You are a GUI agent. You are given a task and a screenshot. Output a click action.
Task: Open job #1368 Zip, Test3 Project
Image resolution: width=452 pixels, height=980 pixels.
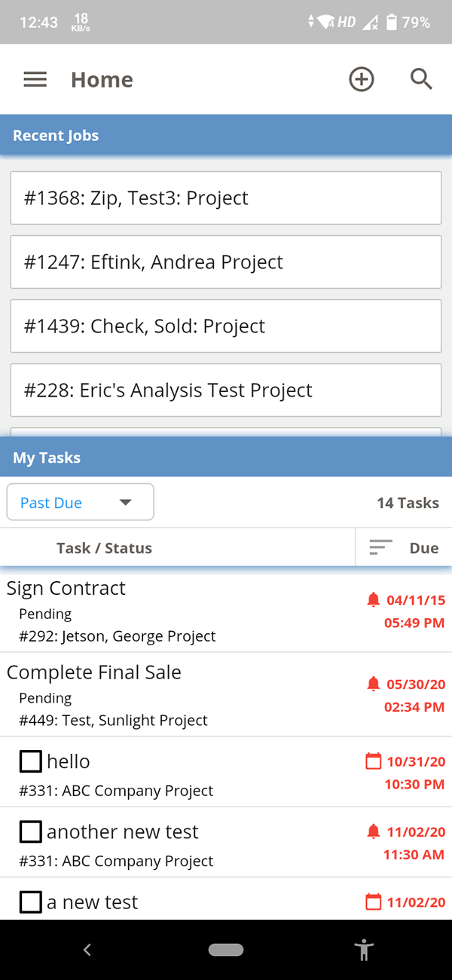tap(225, 198)
